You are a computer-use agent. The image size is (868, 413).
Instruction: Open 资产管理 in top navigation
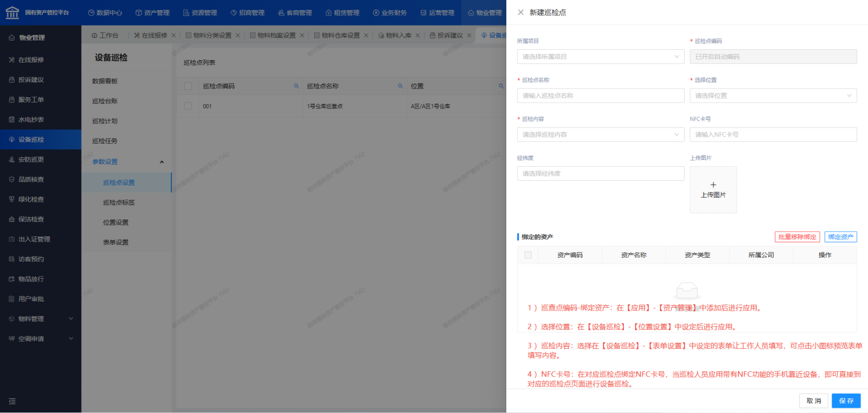click(x=152, y=13)
